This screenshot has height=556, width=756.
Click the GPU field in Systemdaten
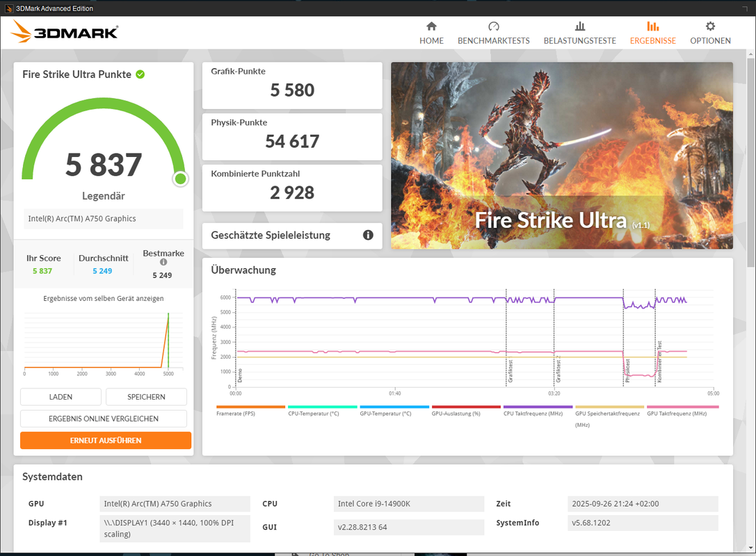[175, 504]
